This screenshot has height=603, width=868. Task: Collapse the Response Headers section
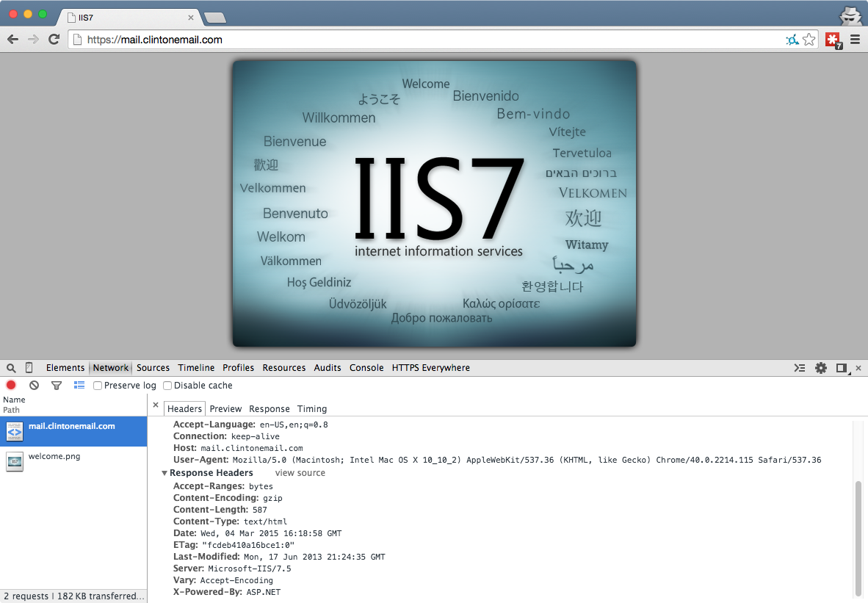tap(164, 473)
